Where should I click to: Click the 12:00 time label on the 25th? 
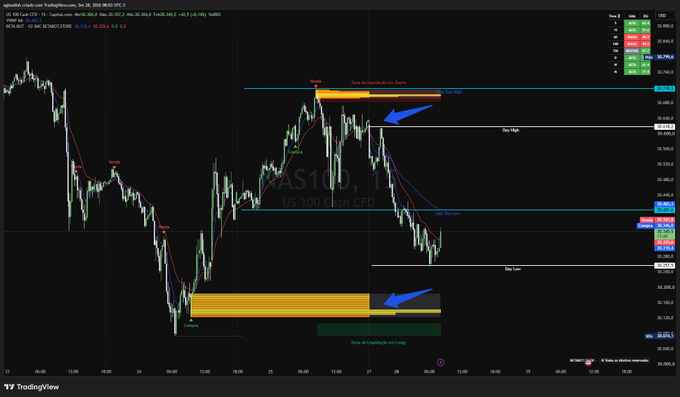pos(336,372)
